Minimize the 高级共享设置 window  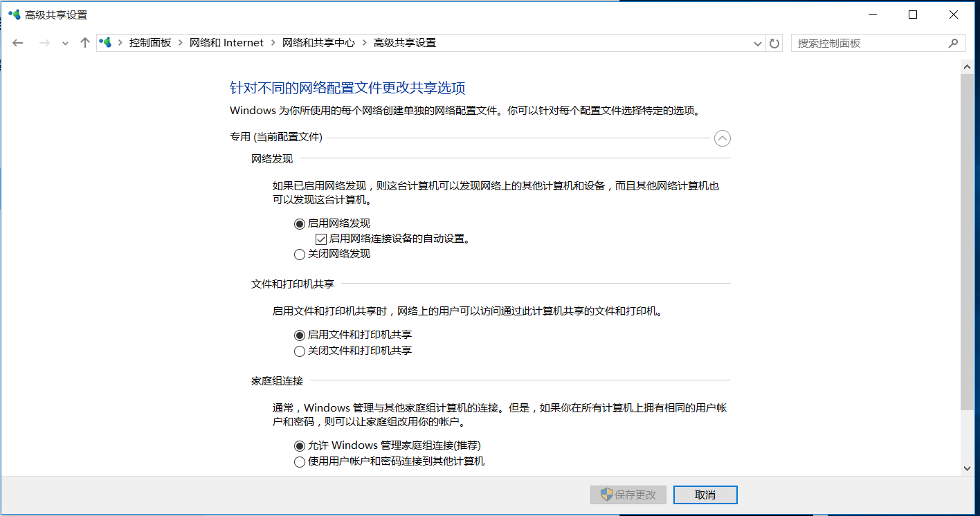872,15
